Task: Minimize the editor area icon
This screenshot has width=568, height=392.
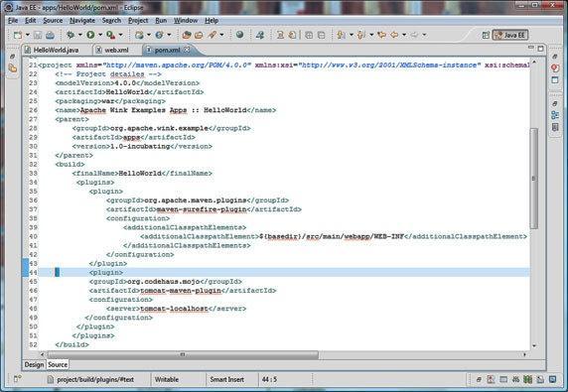Action: pyautogui.click(x=531, y=48)
